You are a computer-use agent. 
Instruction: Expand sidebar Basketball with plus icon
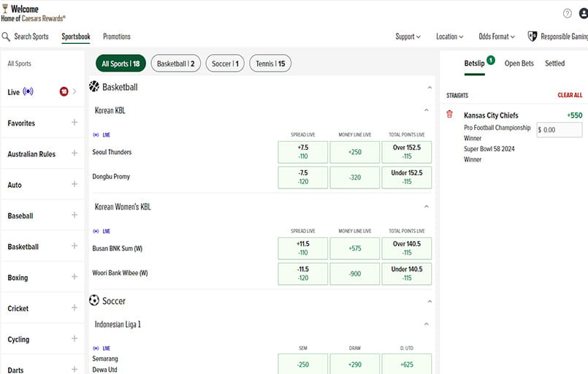[75, 245]
